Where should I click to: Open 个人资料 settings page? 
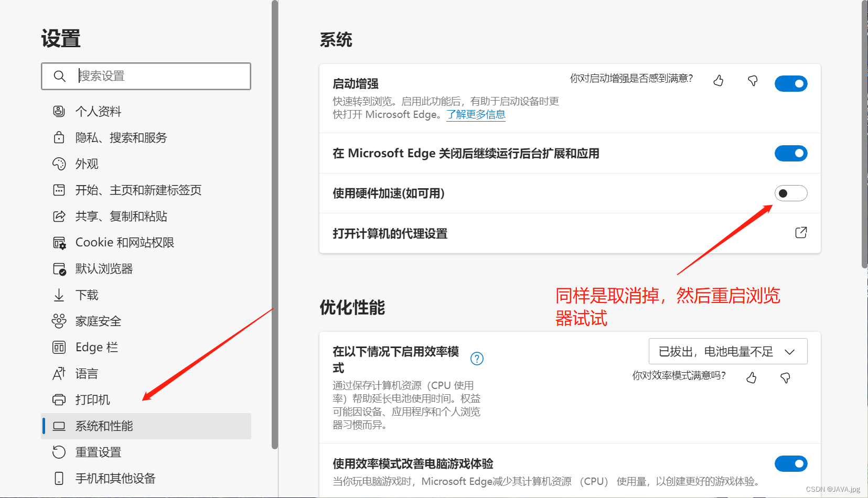click(x=146, y=111)
